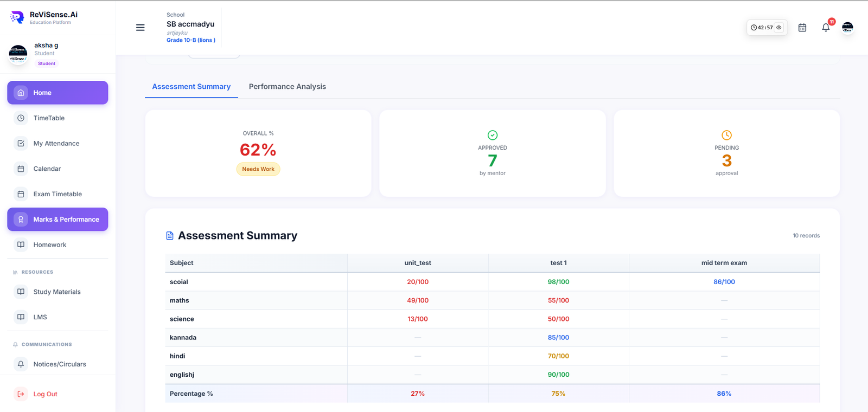This screenshot has width=868, height=412.
Task: Click the kannada test 1 score 85/100
Action: pos(558,338)
